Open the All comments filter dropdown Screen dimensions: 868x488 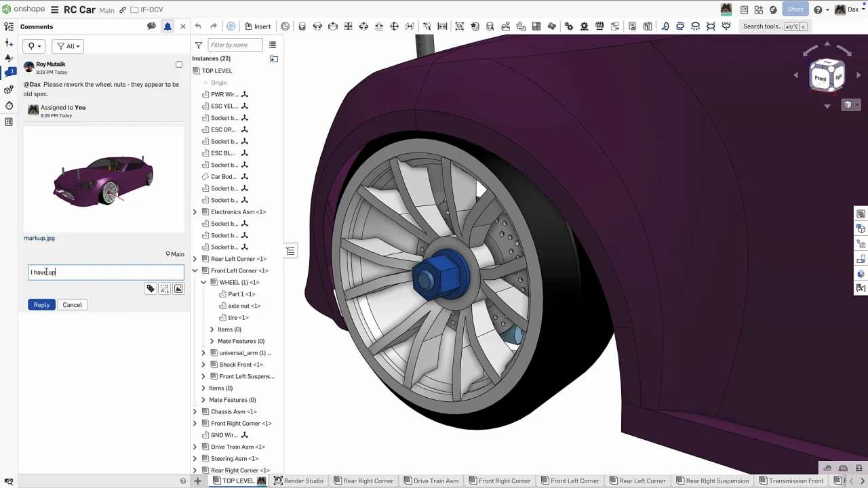point(68,46)
